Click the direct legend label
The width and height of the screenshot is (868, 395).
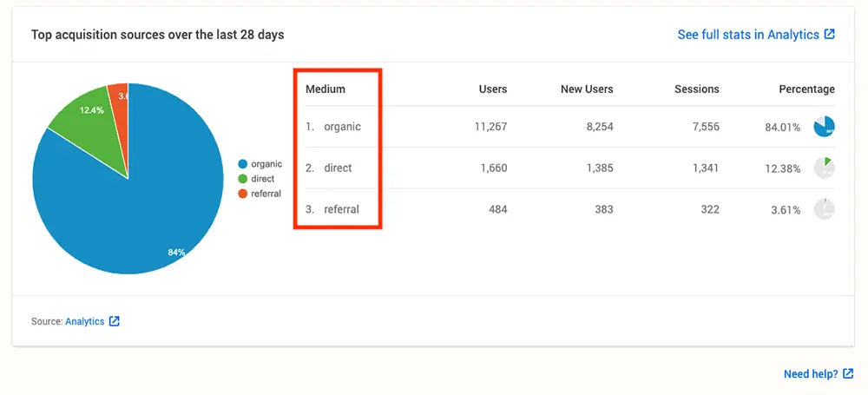[262, 179]
